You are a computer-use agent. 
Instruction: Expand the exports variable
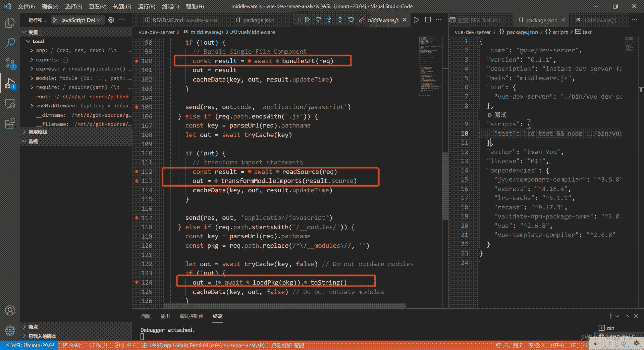32,60
